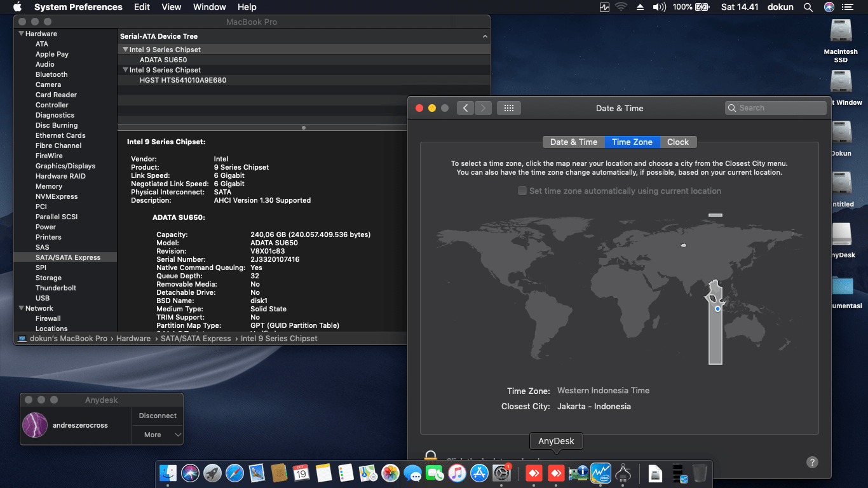Show all preferences grid button

coord(508,108)
